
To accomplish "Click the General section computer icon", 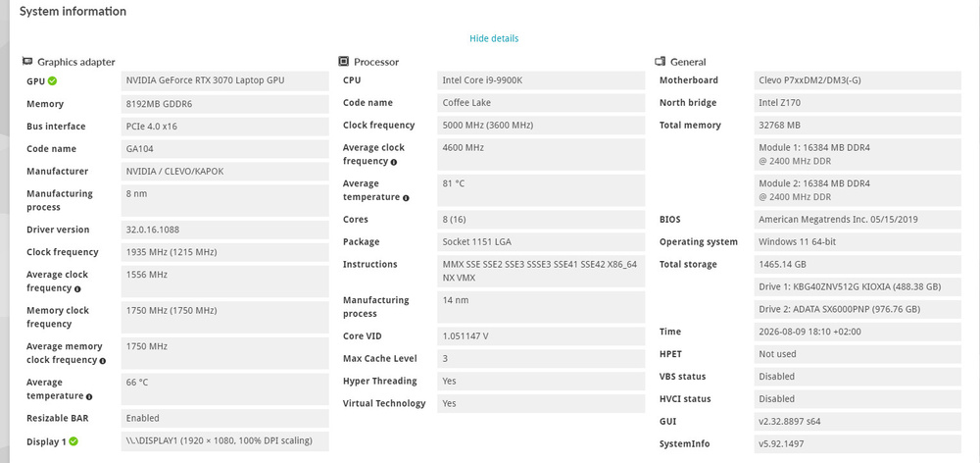I will 660,62.
